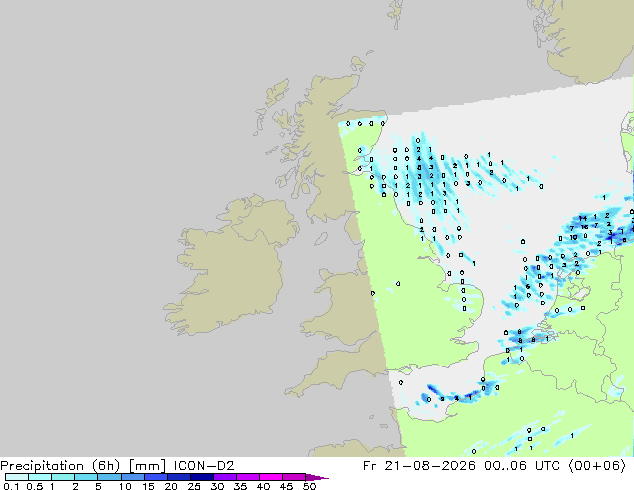Click the "14" precipitation value on the map
Viewport: 634px width, 490px height.
tap(583, 218)
